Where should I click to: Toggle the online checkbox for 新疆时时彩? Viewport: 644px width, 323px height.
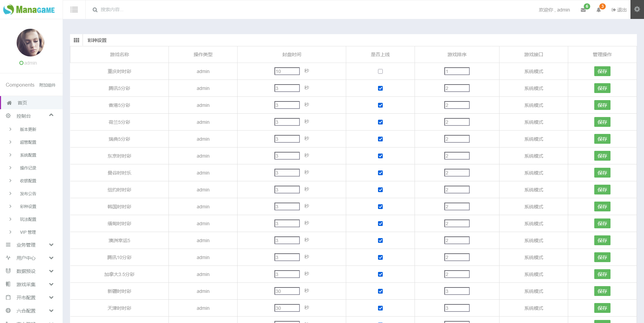(x=380, y=291)
